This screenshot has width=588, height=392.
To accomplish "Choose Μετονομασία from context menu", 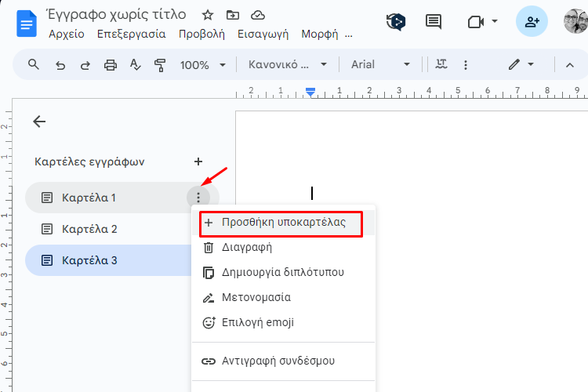I will (x=256, y=297).
